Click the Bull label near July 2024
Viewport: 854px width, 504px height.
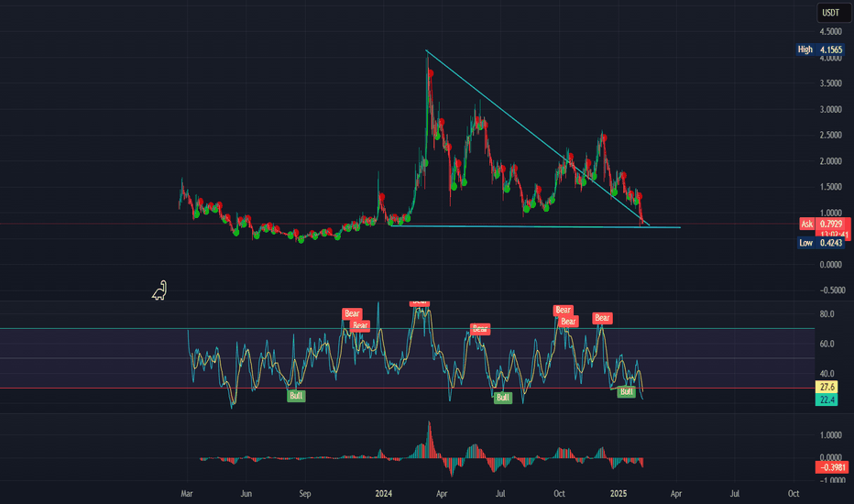(x=503, y=398)
